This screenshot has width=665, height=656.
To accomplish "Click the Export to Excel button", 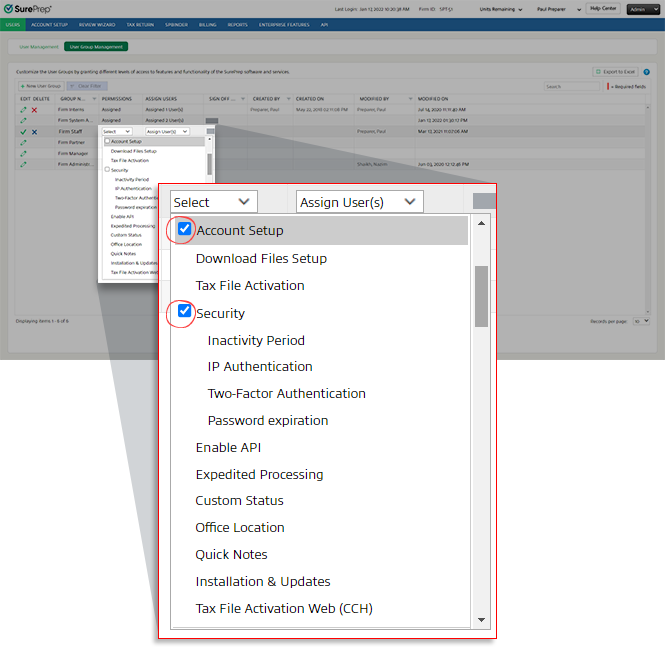I will point(615,72).
